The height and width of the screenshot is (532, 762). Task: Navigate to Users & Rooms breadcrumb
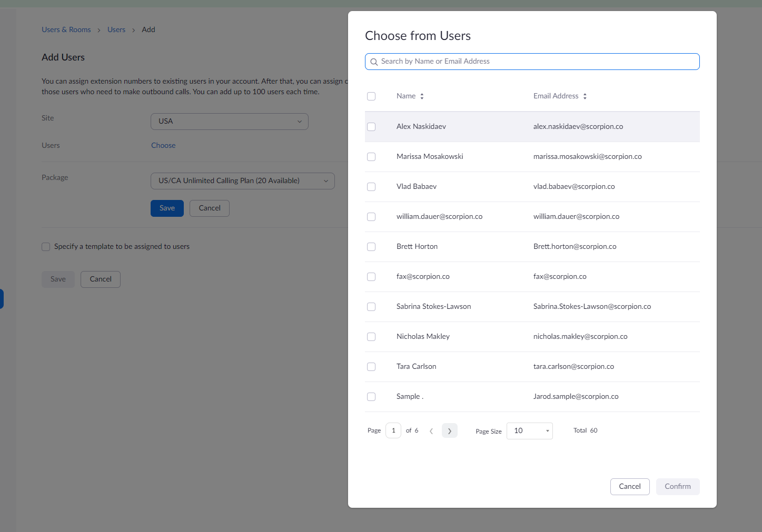[66, 30]
